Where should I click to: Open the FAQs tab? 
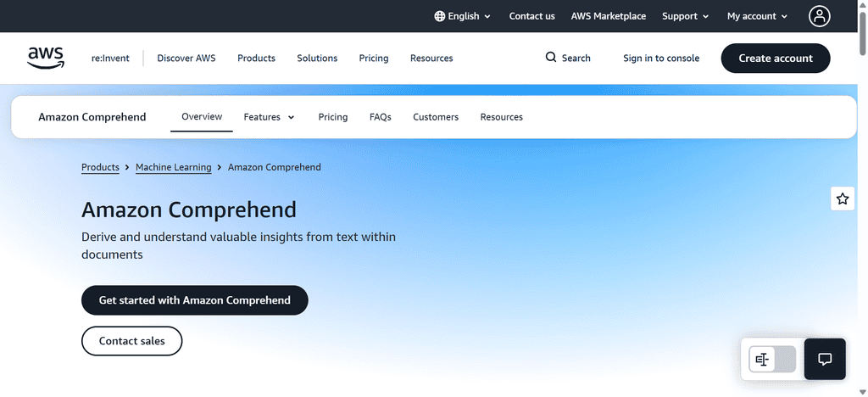point(381,117)
